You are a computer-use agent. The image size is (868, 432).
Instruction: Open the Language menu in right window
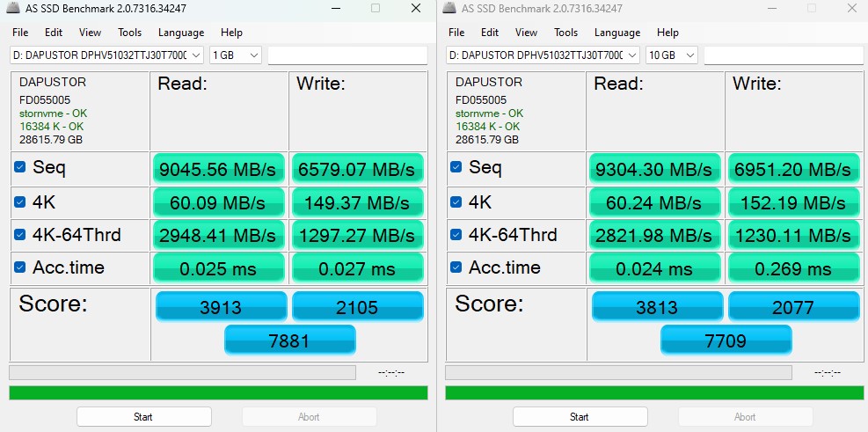point(616,33)
